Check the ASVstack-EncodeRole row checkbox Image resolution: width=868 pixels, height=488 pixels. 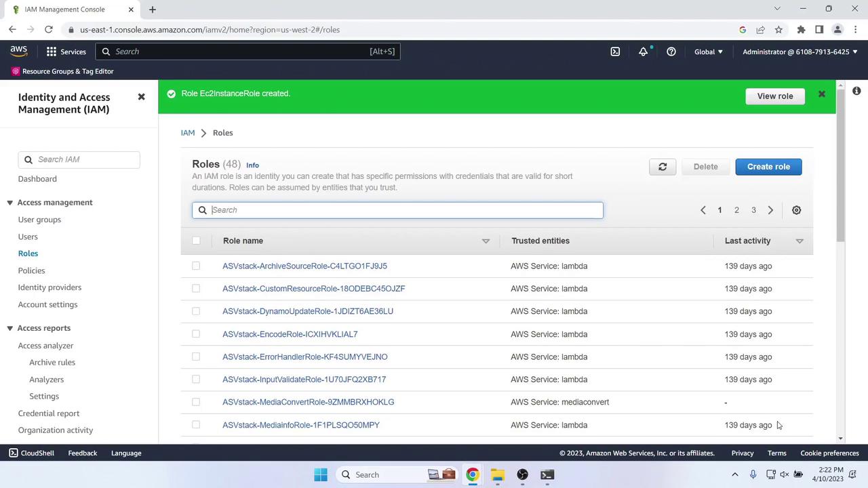tap(196, 334)
